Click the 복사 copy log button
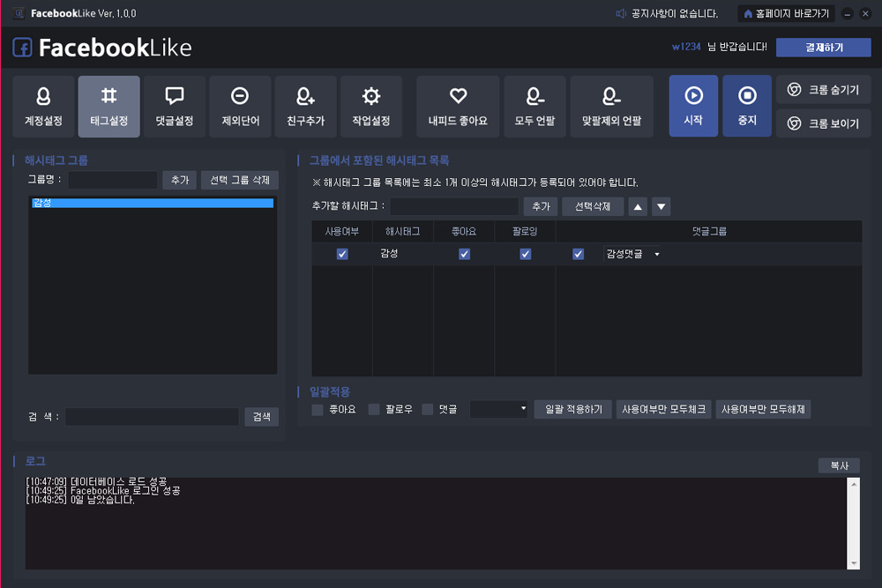 [840, 465]
